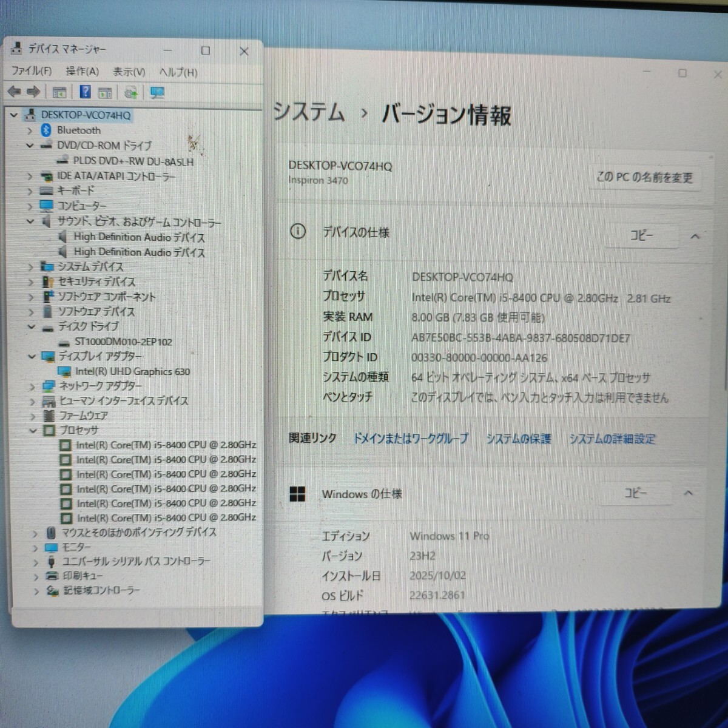Collapse the デバイスの仕様 section chevron
This screenshot has width=728, height=728.
pyautogui.click(x=695, y=237)
